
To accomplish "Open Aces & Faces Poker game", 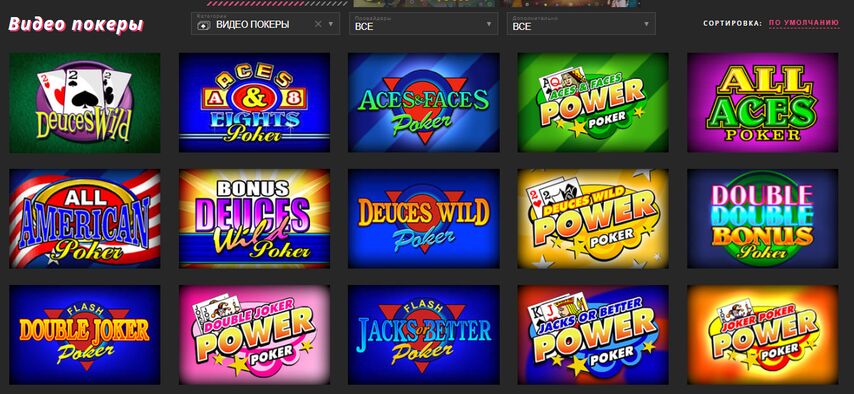I will 424,102.
